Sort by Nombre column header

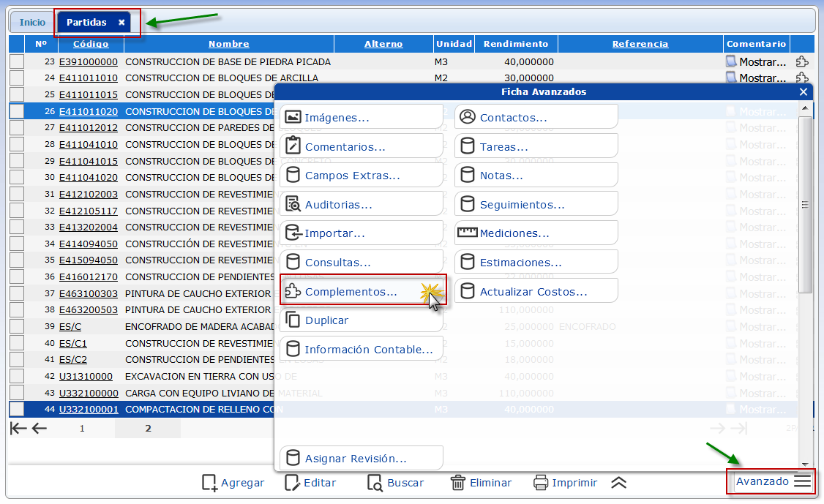[228, 44]
